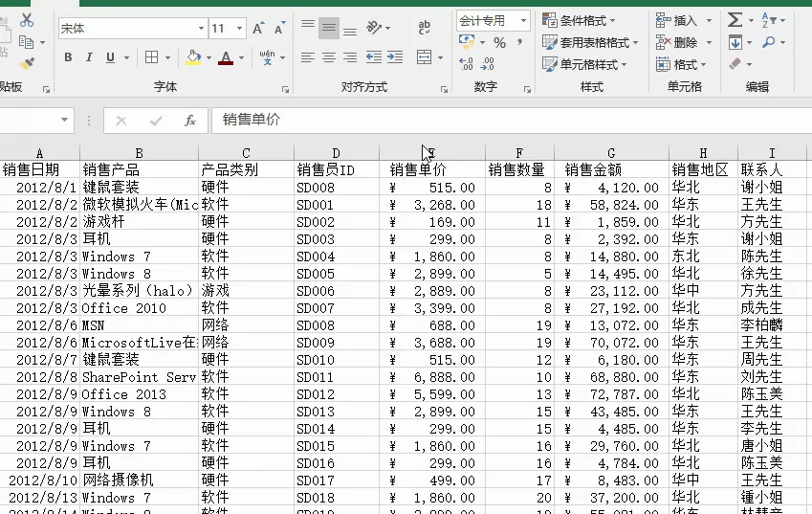Click the Copy icon
Image resolution: width=812 pixels, height=514 pixels.
point(26,42)
